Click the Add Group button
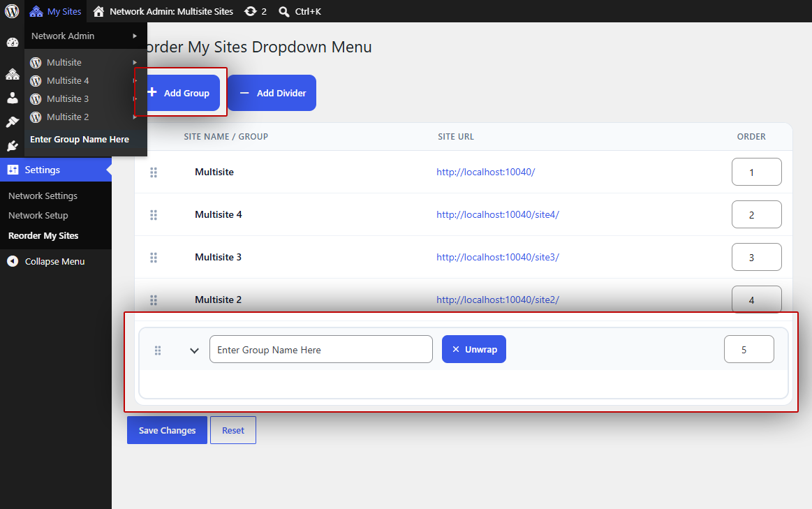Image resolution: width=812 pixels, height=509 pixels. 184,93
